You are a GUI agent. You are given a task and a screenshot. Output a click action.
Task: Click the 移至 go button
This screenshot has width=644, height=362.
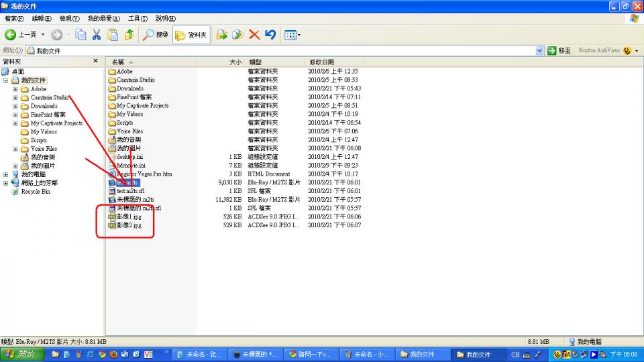click(559, 51)
